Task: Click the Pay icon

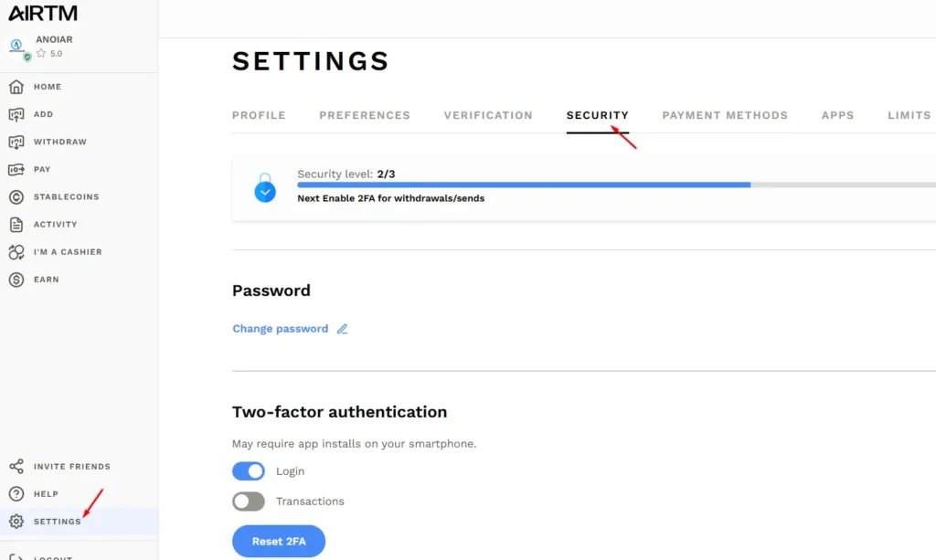Action: tap(16, 169)
